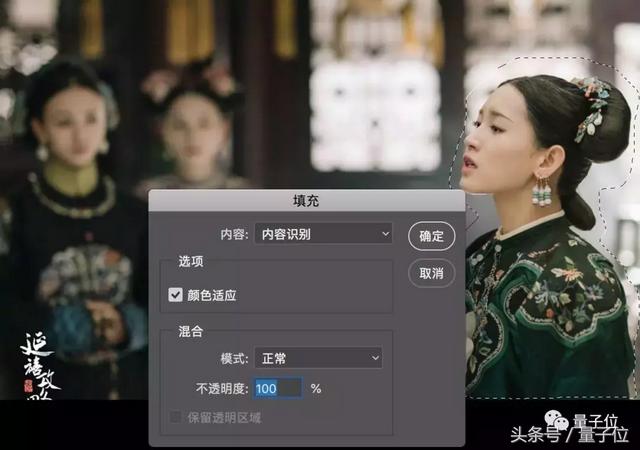This screenshot has height=450, width=640.
Task: Click the 延禧攻略 calligraphy logo
Action: point(39,365)
